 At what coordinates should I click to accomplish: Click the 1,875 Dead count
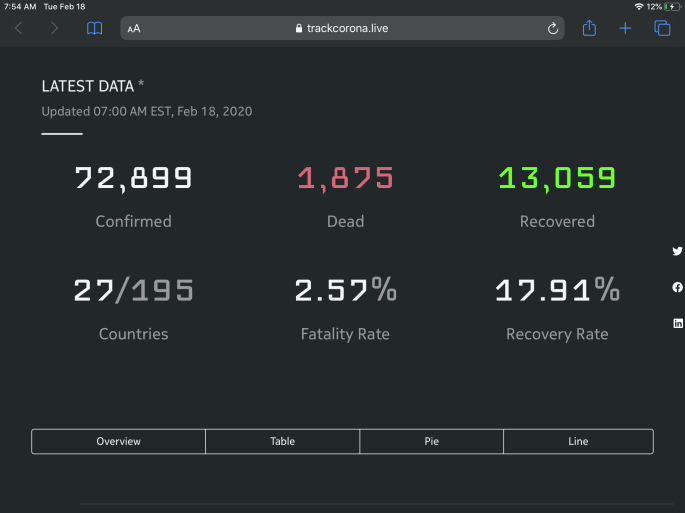click(x=345, y=179)
